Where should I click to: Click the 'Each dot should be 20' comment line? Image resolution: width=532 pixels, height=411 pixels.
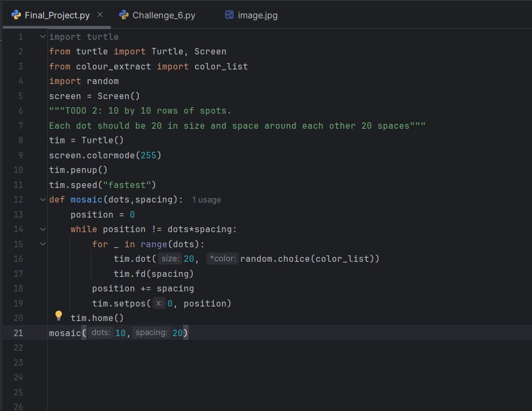(237, 126)
